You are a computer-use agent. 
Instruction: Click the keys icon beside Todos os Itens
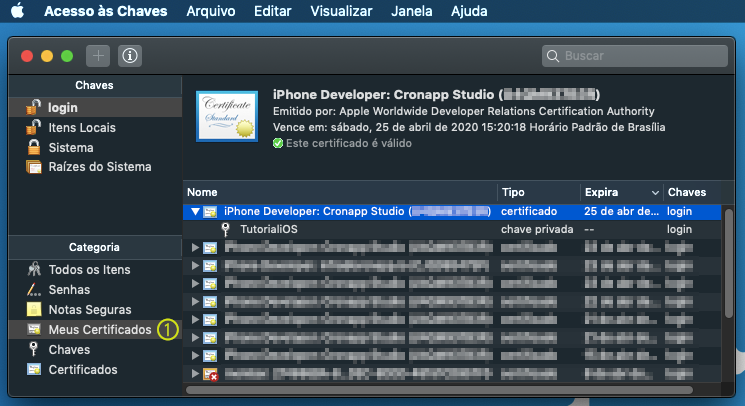(34, 269)
